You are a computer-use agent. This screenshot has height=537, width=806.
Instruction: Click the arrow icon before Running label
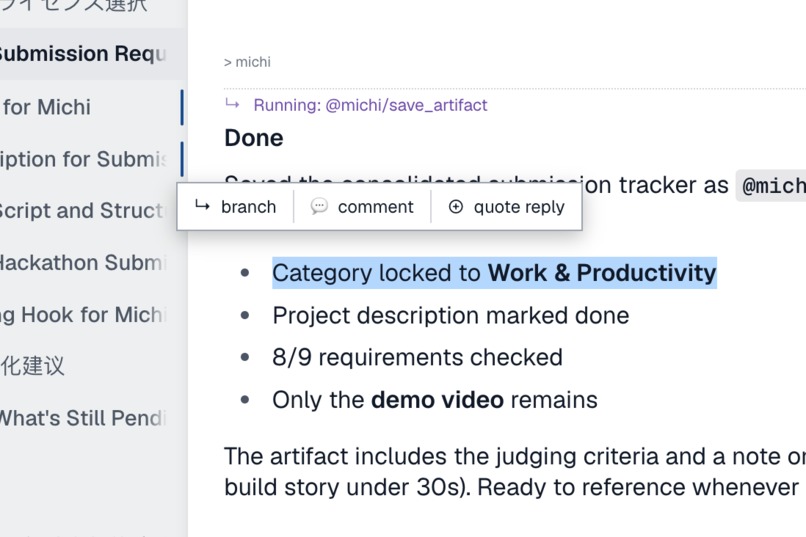(x=232, y=104)
